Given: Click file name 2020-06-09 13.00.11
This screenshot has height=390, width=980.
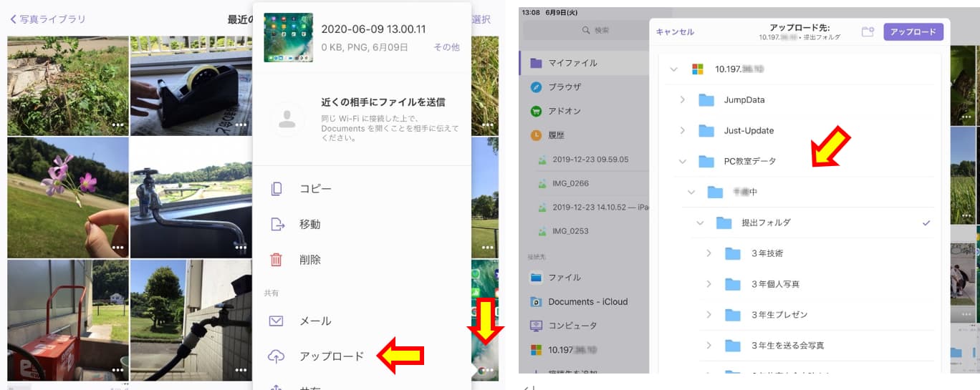Looking at the screenshot, I should click(x=373, y=29).
